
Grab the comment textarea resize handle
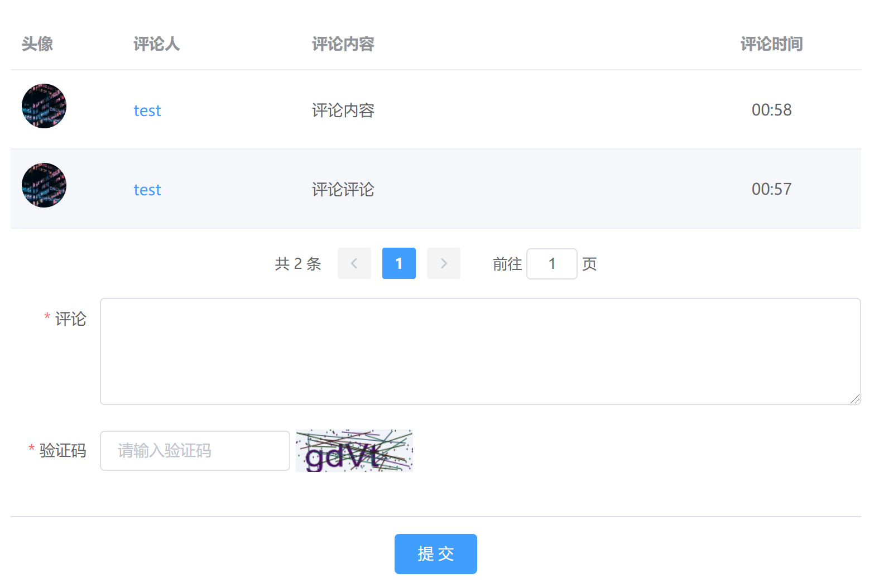pyautogui.click(x=855, y=399)
